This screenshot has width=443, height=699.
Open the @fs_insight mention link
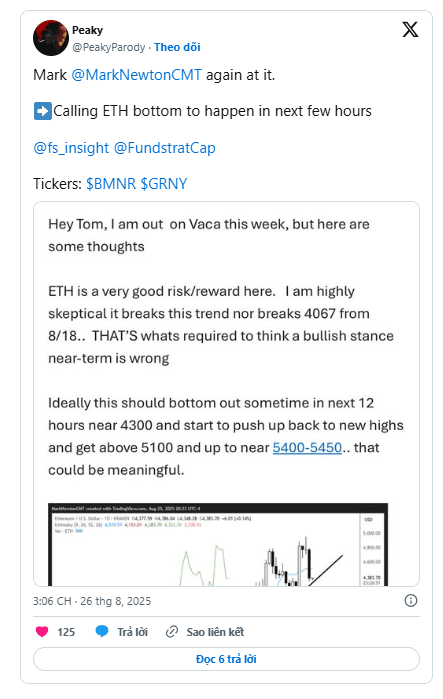71,148
